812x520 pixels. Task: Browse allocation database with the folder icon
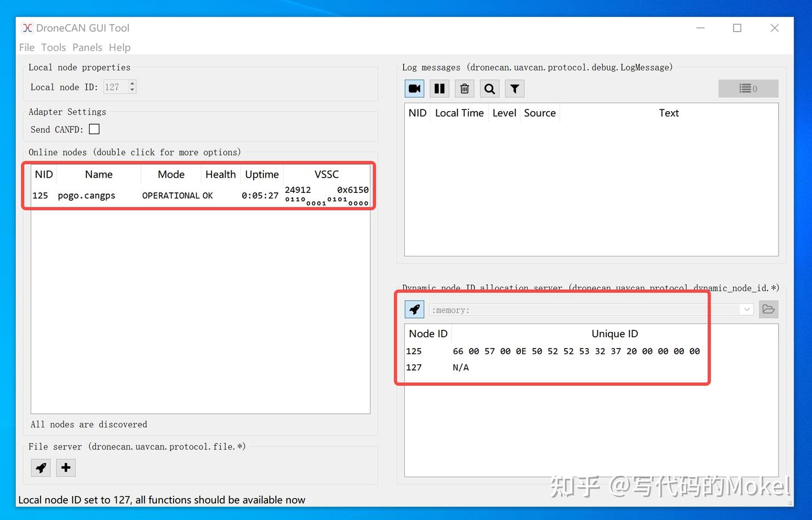click(769, 309)
